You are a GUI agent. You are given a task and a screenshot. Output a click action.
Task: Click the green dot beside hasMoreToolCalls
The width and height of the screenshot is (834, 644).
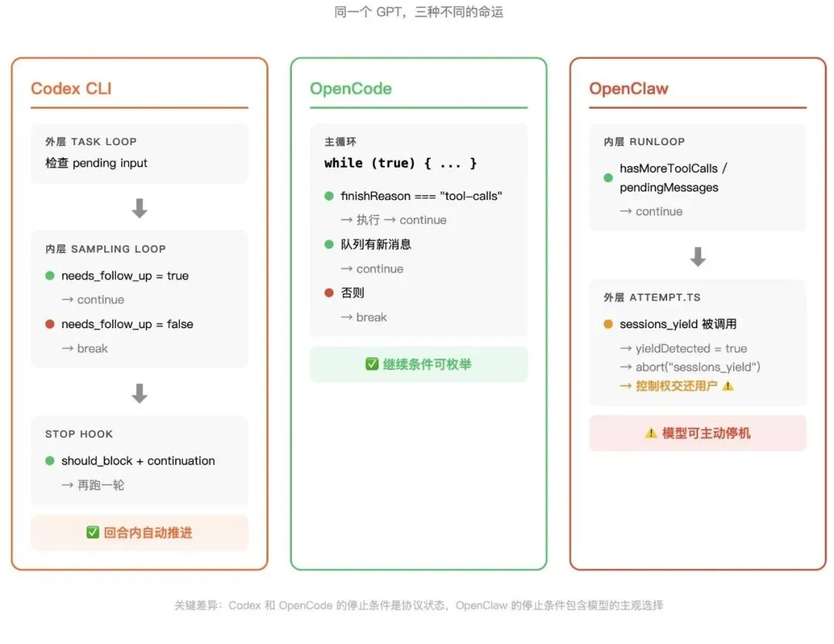(x=609, y=178)
